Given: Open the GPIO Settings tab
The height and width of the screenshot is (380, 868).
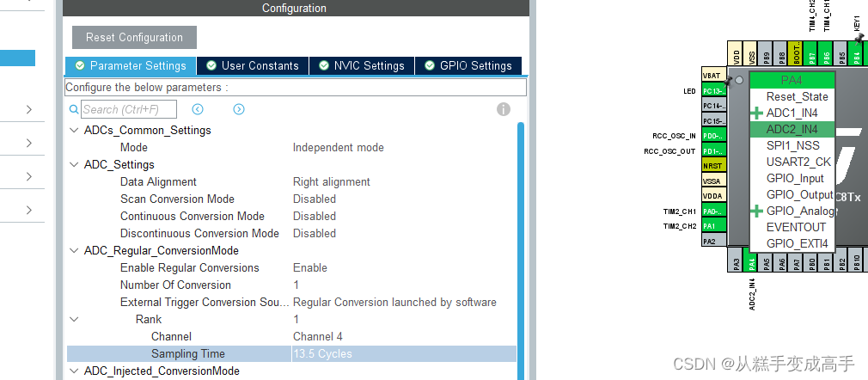Looking at the screenshot, I should coord(468,66).
